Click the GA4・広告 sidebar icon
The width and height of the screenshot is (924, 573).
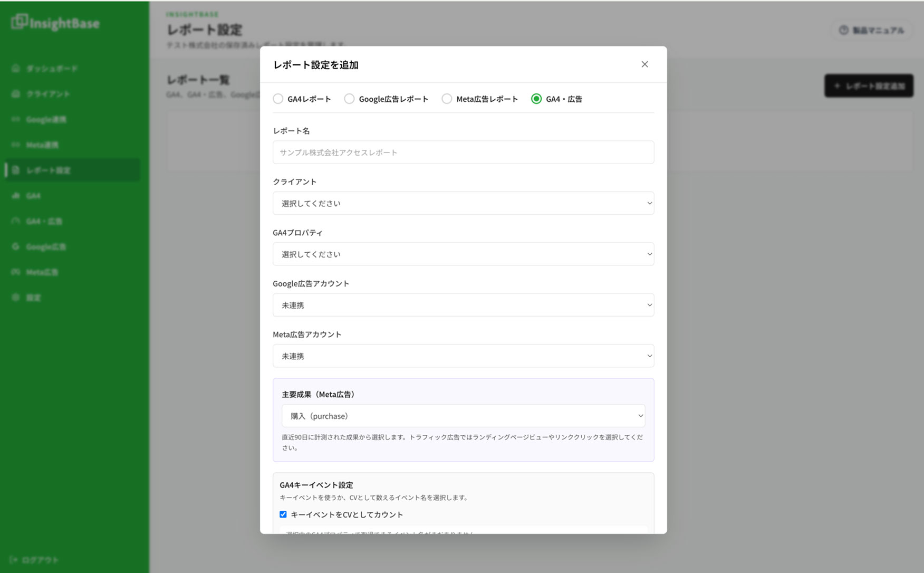15,221
